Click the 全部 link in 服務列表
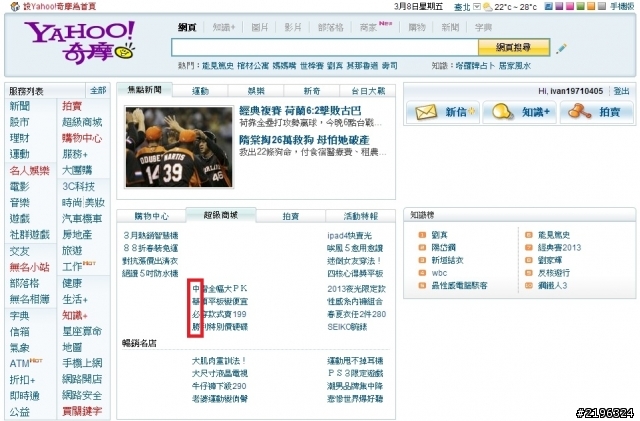Viewport: 640px width, 421px height. coord(98,90)
